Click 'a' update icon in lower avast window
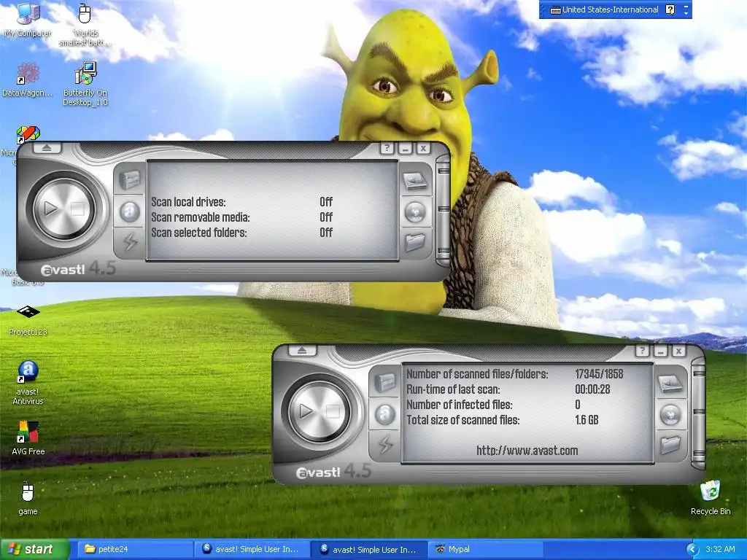Screen dimensions: 747x560 (x=385, y=414)
